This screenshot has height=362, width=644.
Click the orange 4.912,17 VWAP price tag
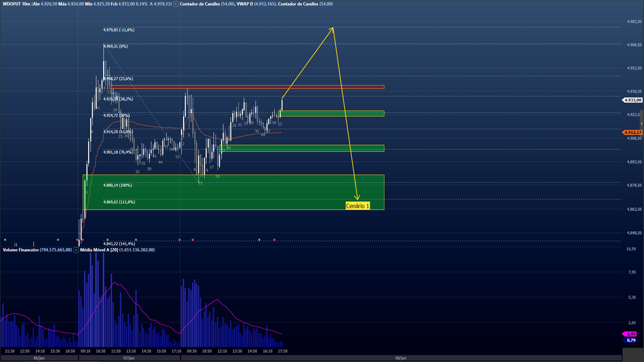[x=633, y=133]
